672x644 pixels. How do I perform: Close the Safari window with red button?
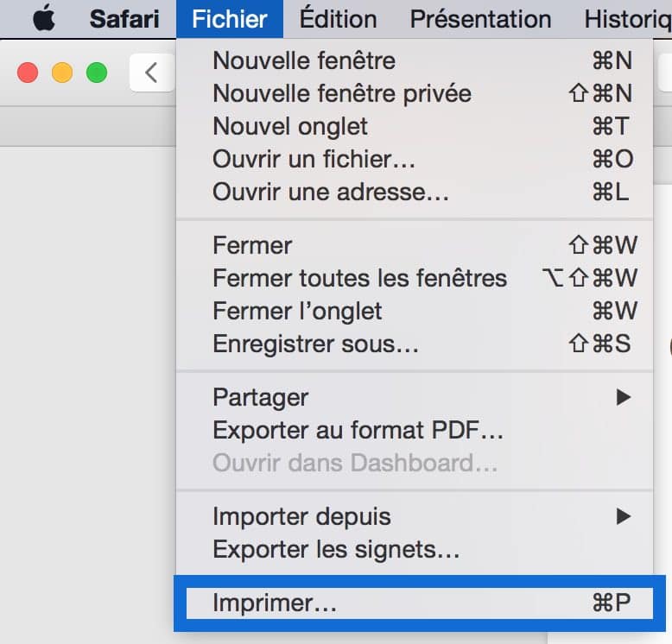28,73
